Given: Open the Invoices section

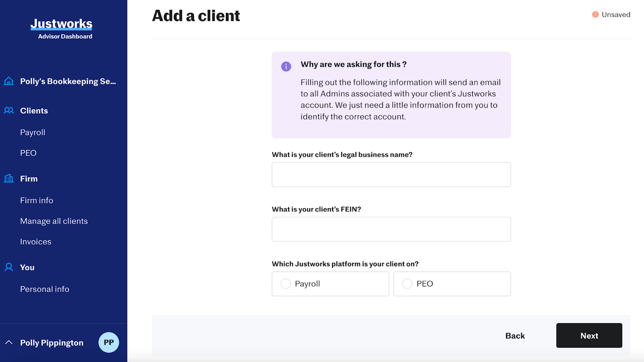Looking at the screenshot, I should pos(36,242).
